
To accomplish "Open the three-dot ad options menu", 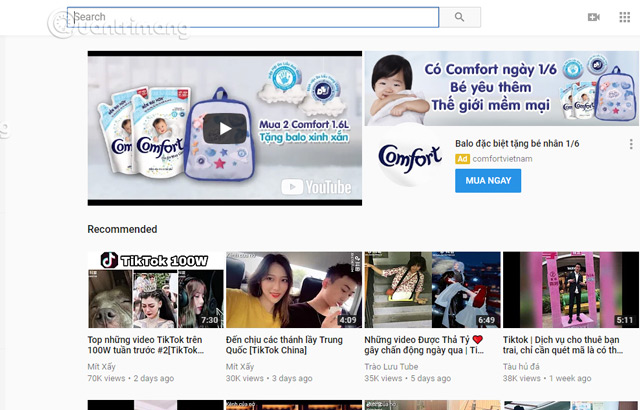I will (x=631, y=144).
